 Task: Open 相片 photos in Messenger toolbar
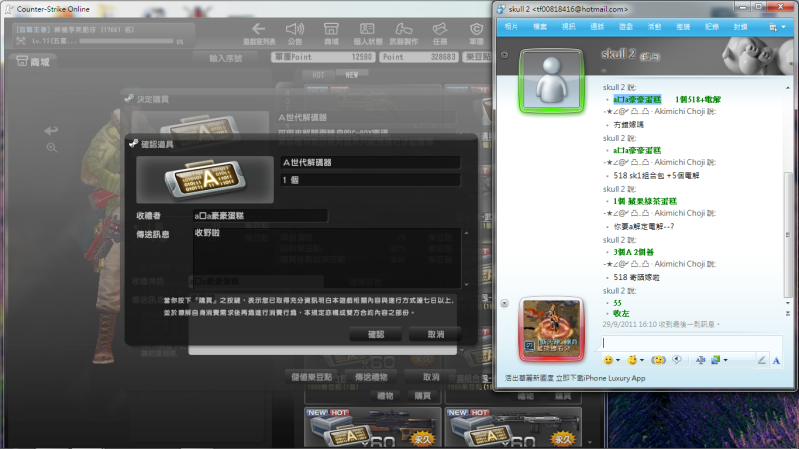[511, 27]
